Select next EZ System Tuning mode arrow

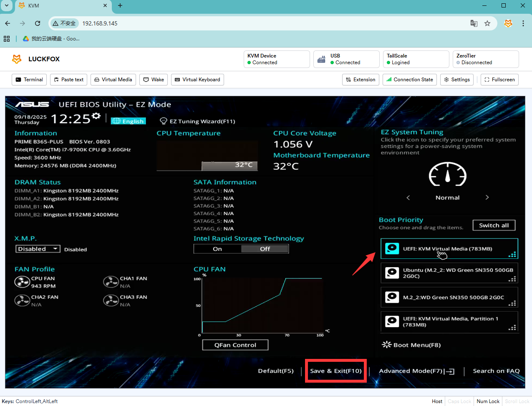coord(487,198)
